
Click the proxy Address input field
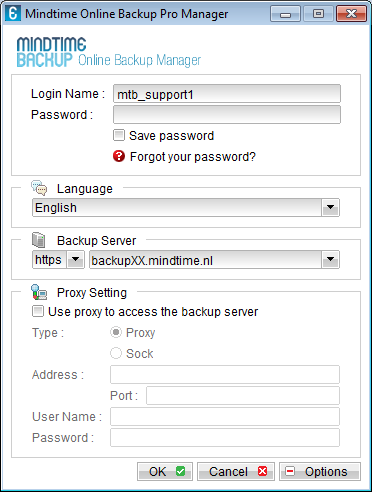tap(225, 374)
